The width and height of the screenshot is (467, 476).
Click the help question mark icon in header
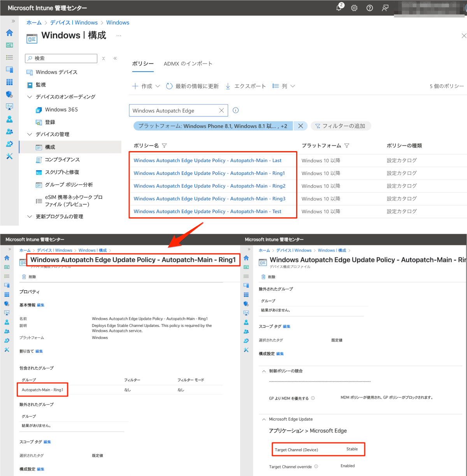coord(370,8)
